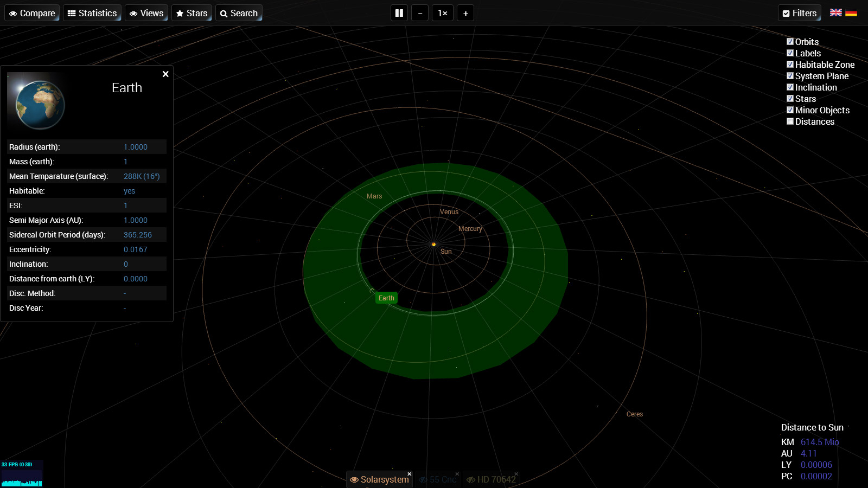Open the Stars list
Image resolution: width=868 pixels, height=488 pixels.
pyautogui.click(x=192, y=13)
